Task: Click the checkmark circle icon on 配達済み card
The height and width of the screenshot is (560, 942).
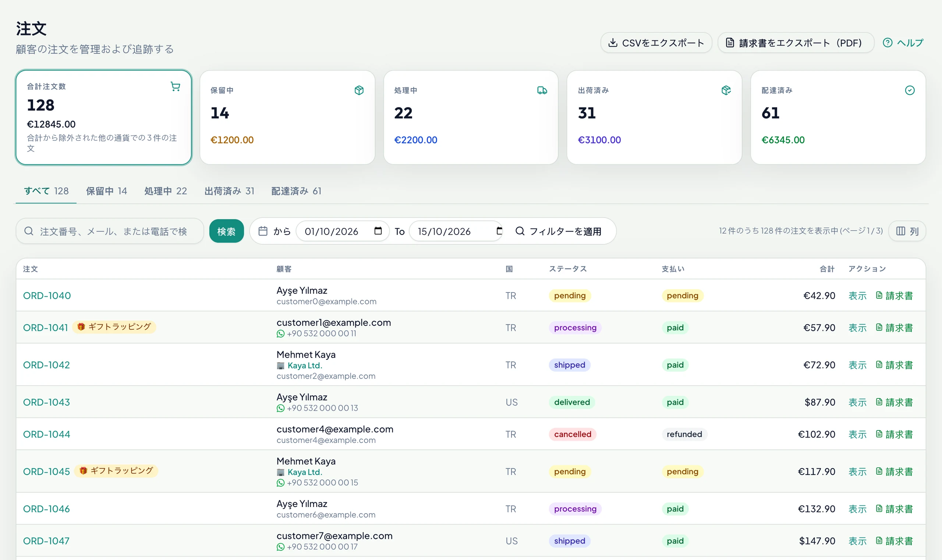Action: 910,90
